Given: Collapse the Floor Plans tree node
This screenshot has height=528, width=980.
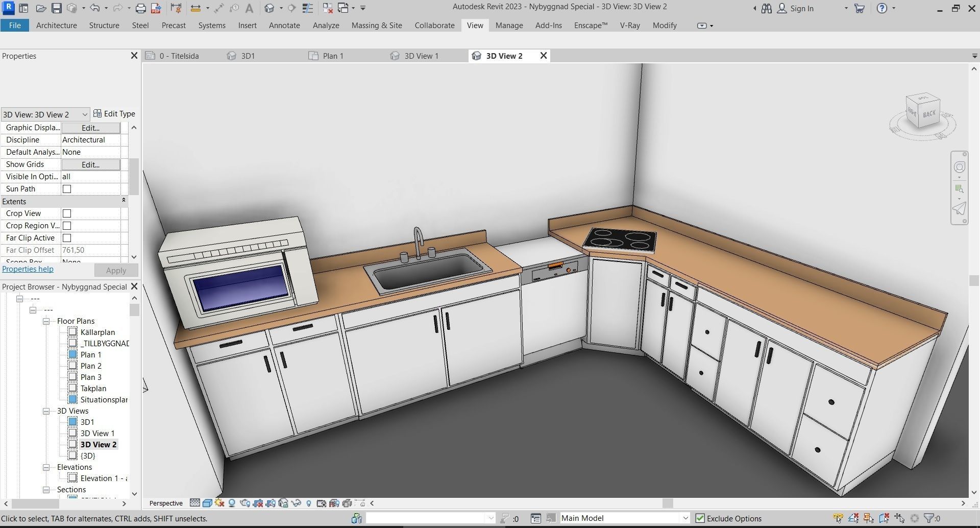Looking at the screenshot, I should coord(46,321).
